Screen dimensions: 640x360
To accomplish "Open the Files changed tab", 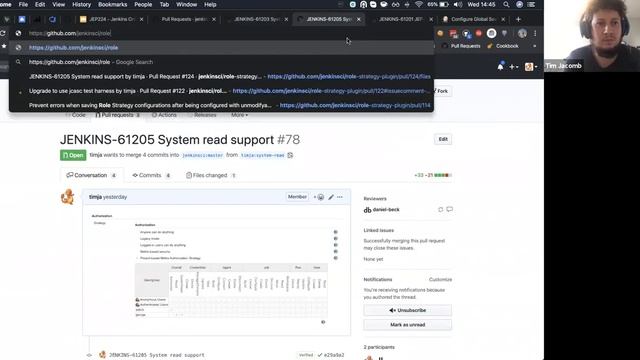I will [x=211, y=175].
